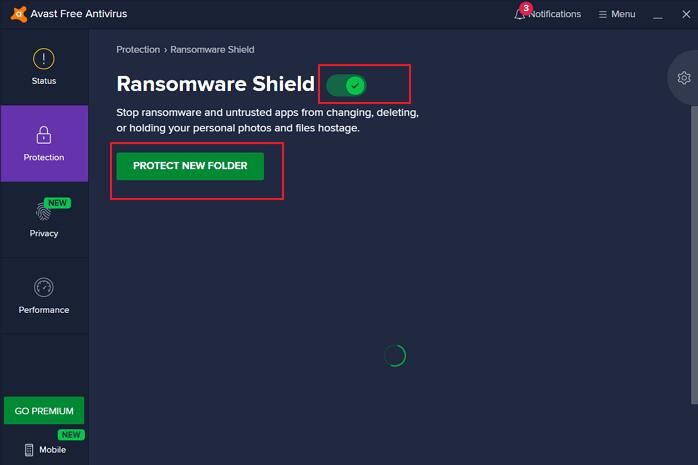This screenshot has height=465, width=698.
Task: Click the Ransomware Shield breadcrumb text
Action: pos(212,49)
